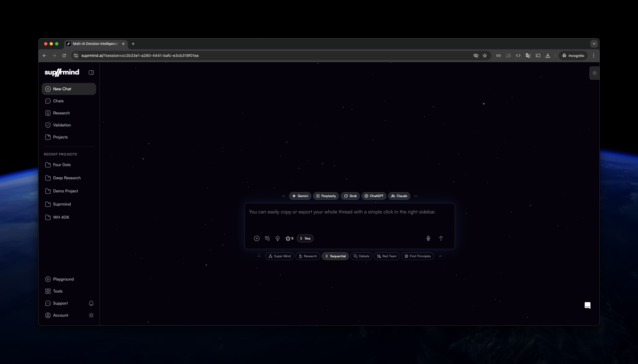Expand chevron left of Gemini chip
The width and height of the screenshot is (638, 364).
click(284, 196)
